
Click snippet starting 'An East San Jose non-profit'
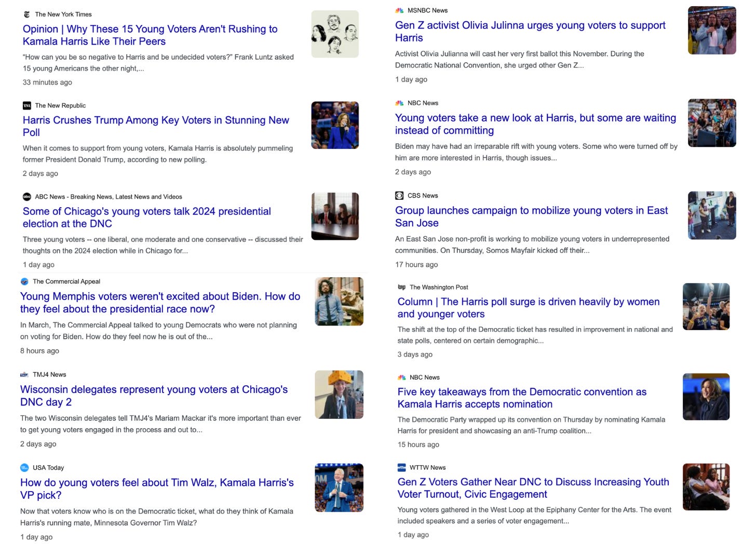pos(532,244)
